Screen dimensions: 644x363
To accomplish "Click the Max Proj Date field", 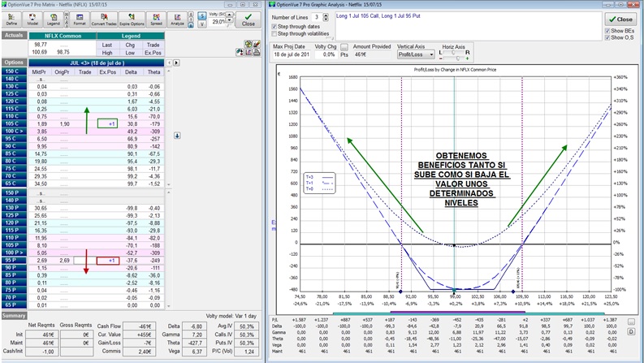I will [x=291, y=54].
